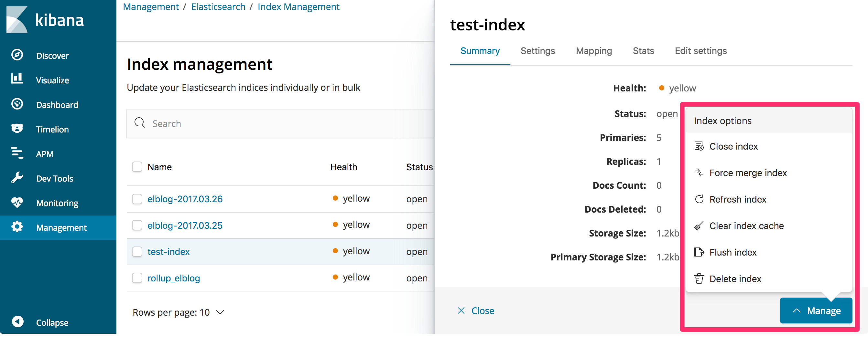
Task: Expand Rows per page dropdown
Action: tap(179, 313)
